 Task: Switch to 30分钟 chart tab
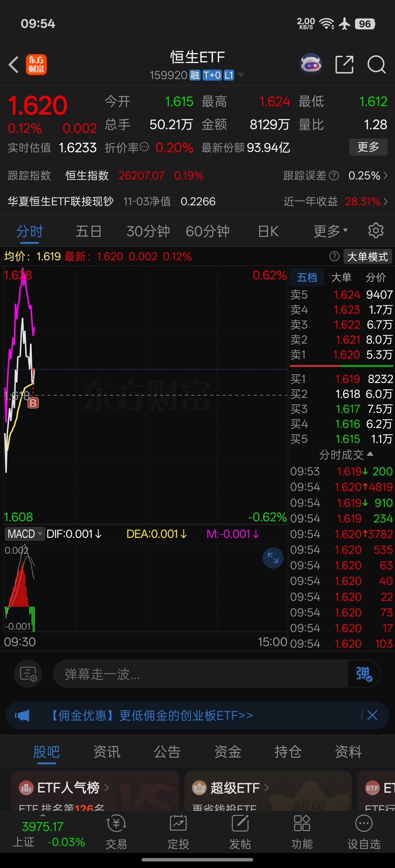tap(148, 231)
